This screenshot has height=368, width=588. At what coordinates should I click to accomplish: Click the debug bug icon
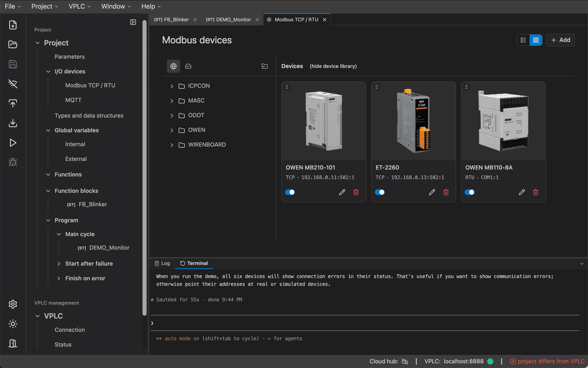pos(13,162)
